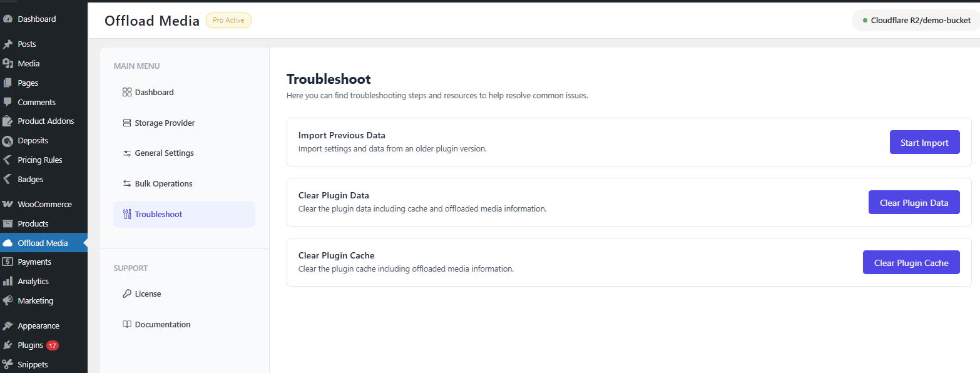The width and height of the screenshot is (980, 373).
Task: Click the Marketing megaphone icon
Action: [x=8, y=301]
